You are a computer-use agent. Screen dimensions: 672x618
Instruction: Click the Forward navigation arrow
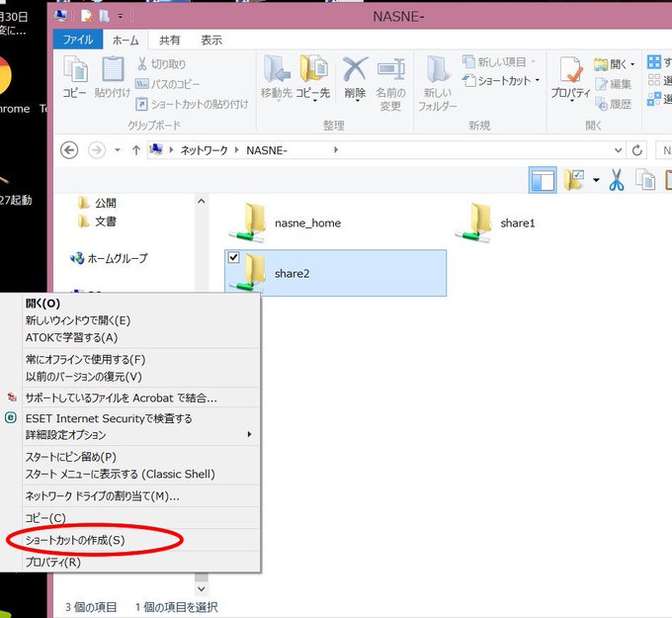pyautogui.click(x=97, y=150)
